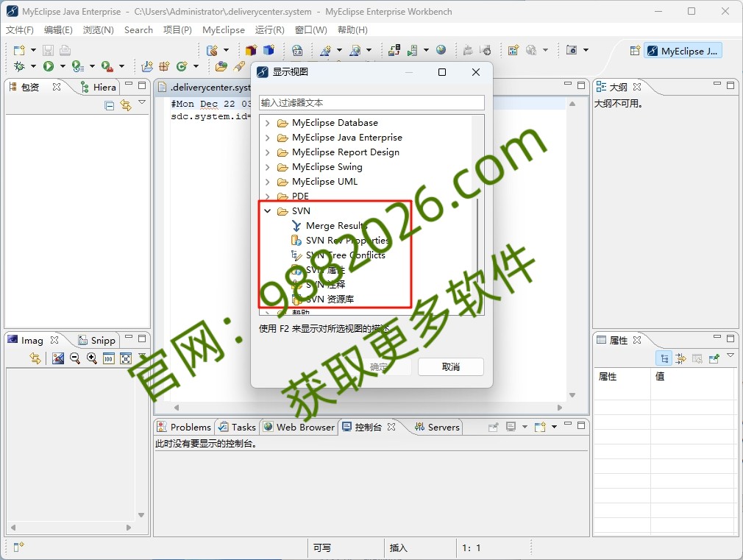Minimize the 大纲 outline panel

coord(717,85)
